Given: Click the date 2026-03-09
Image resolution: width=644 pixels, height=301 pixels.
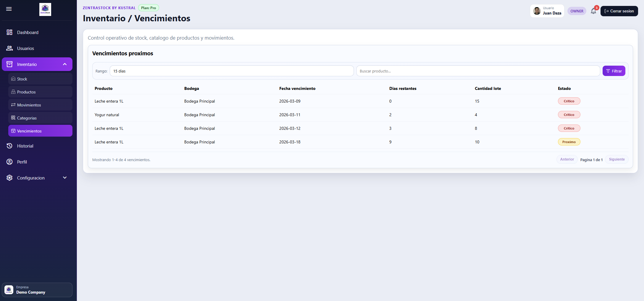Looking at the screenshot, I should coord(290,101).
